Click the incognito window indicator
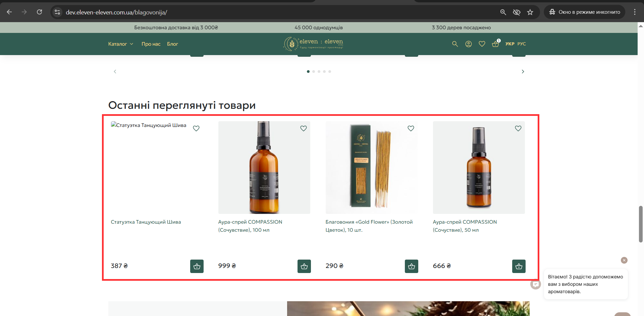644x316 pixels. click(x=584, y=12)
